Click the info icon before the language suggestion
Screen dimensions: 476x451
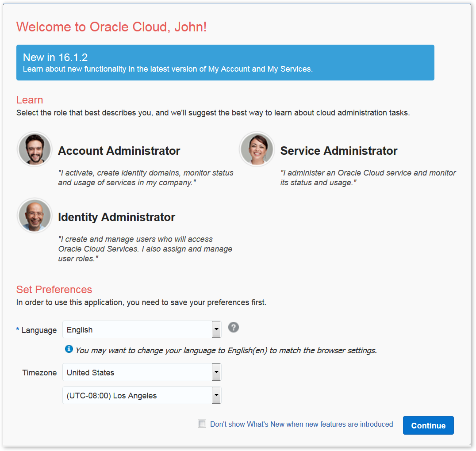[69, 348]
